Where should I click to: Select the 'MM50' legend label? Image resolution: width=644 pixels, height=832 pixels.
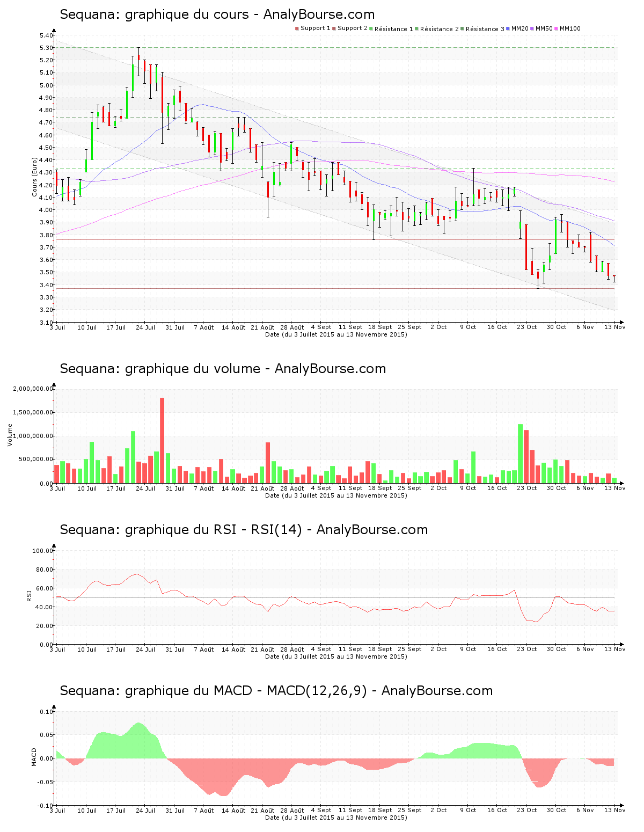(544, 28)
